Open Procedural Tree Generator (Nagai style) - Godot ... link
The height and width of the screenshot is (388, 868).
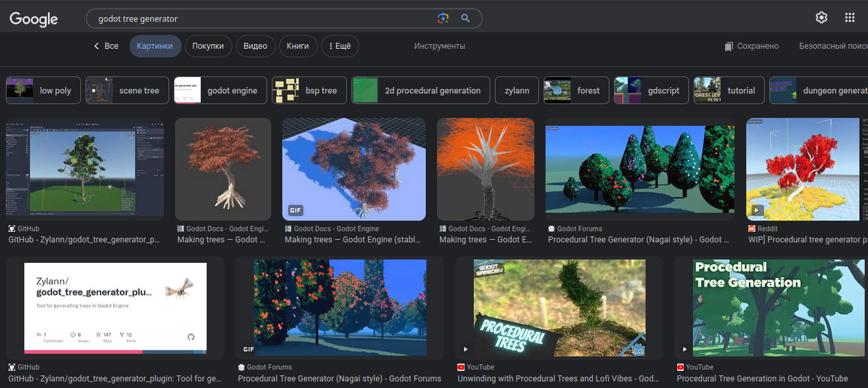(638, 240)
